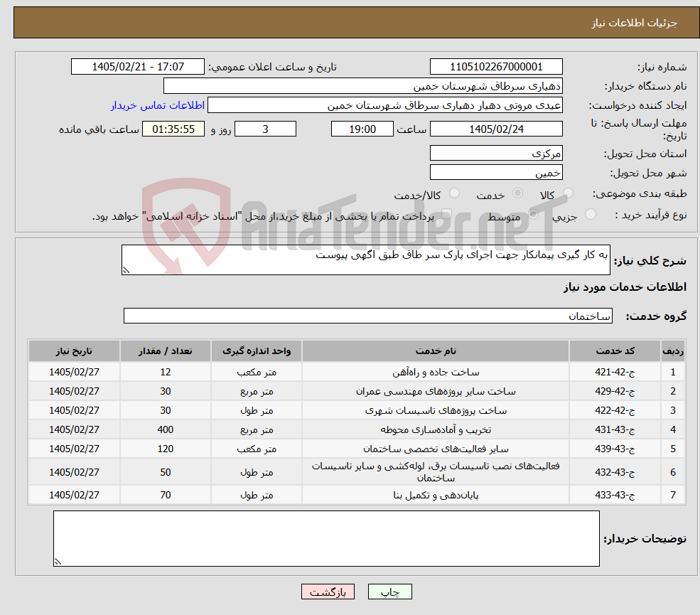Click the deadline time field 19:00

(362, 129)
